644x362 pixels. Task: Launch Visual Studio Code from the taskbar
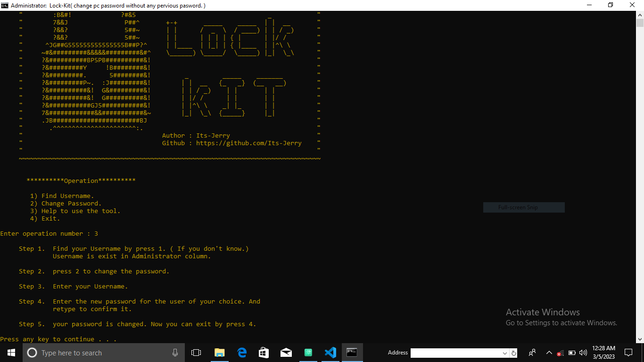pos(330,352)
